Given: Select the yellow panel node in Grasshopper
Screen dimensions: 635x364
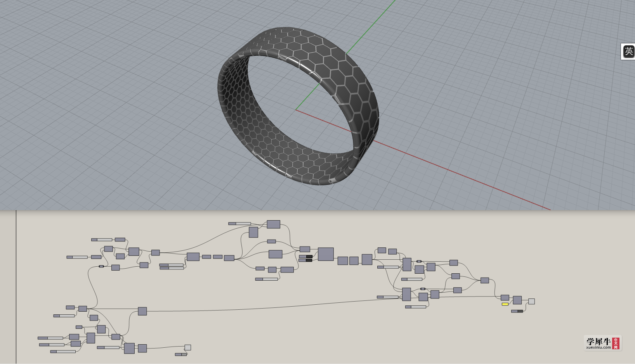Looking at the screenshot, I should pos(505,304).
